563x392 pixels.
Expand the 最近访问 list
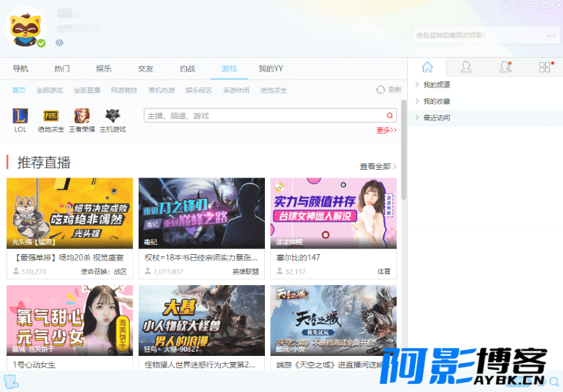tap(436, 118)
